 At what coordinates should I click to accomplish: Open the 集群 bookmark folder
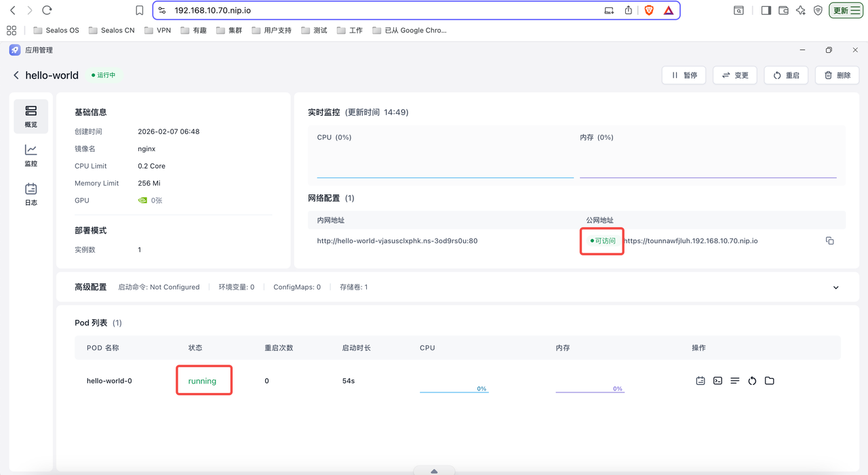tap(229, 30)
